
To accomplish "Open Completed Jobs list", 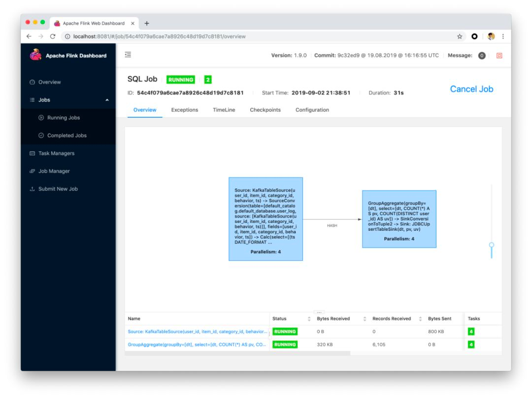I will pos(67,136).
